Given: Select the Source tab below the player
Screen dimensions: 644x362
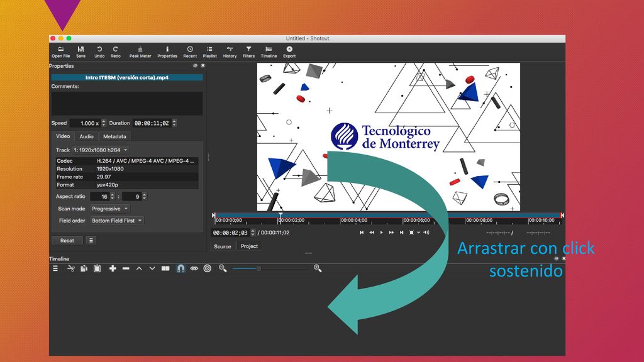Looking at the screenshot, I should coord(222,246).
